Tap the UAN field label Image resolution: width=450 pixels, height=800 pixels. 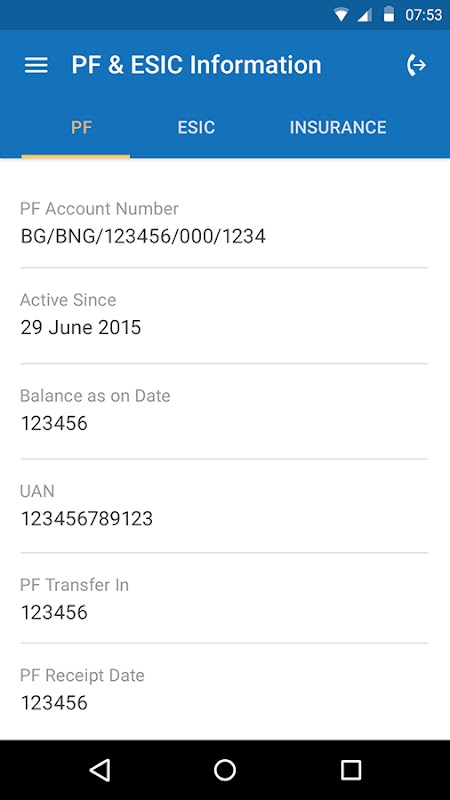(x=37, y=491)
